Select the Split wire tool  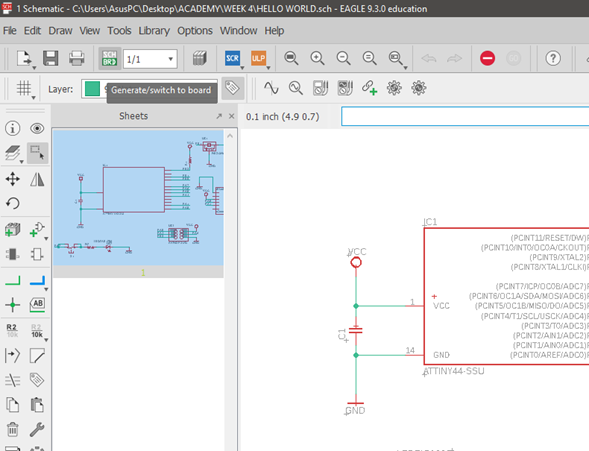click(12, 380)
